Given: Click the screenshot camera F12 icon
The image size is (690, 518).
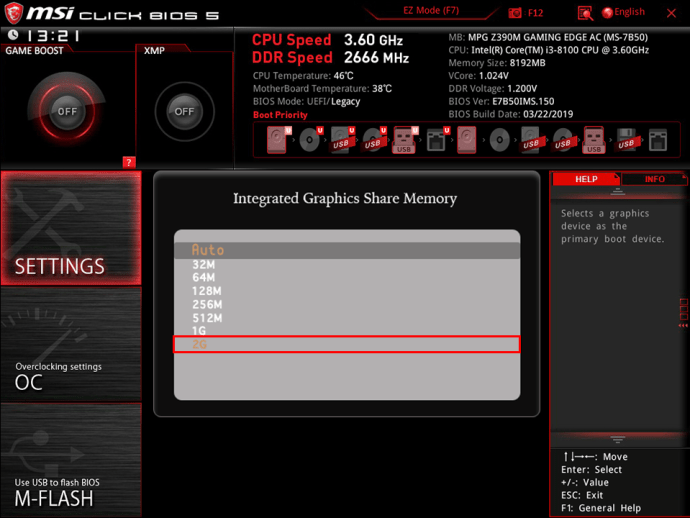Looking at the screenshot, I should 515,13.
